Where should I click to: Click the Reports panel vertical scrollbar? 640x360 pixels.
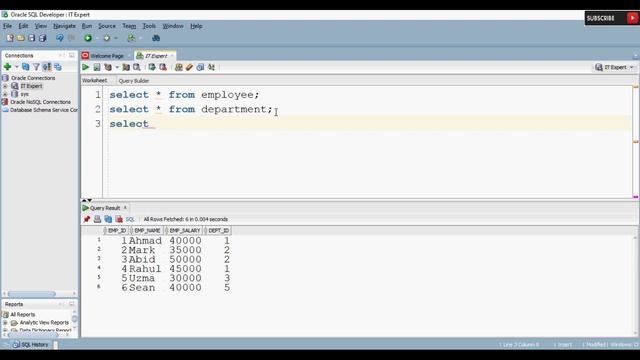coord(74,318)
